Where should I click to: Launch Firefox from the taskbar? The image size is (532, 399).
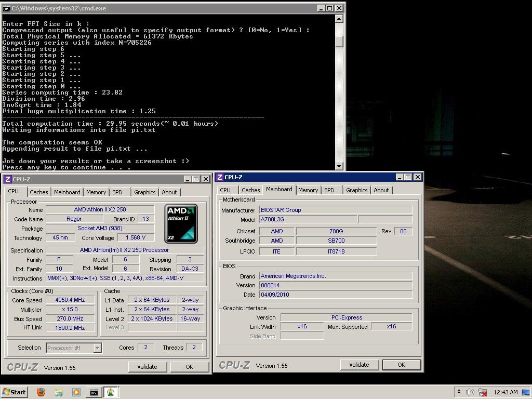click(41, 392)
